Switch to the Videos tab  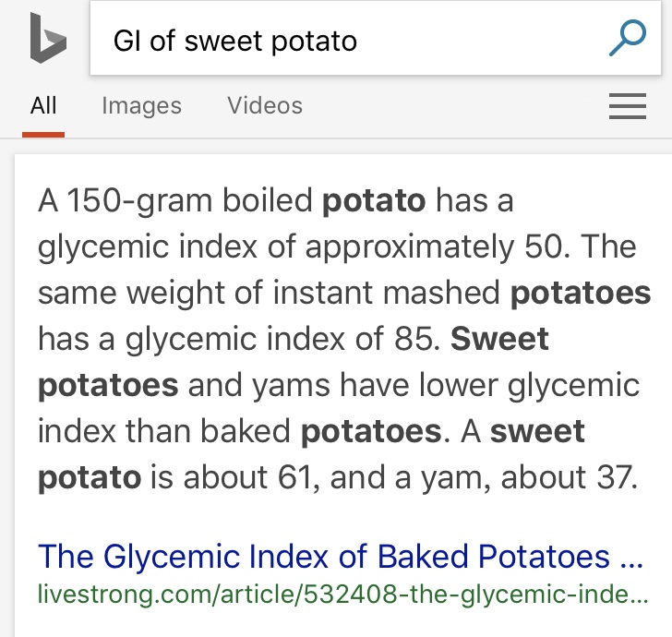click(x=265, y=106)
